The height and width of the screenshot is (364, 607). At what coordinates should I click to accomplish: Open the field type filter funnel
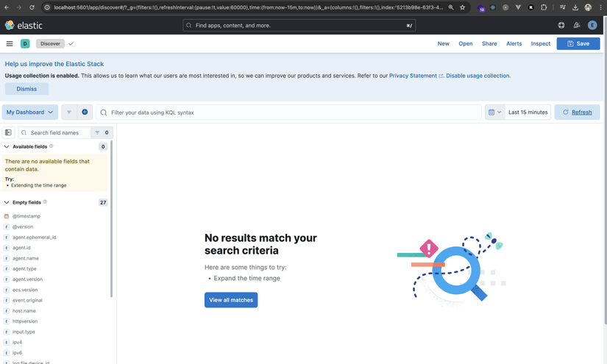[x=102, y=132]
